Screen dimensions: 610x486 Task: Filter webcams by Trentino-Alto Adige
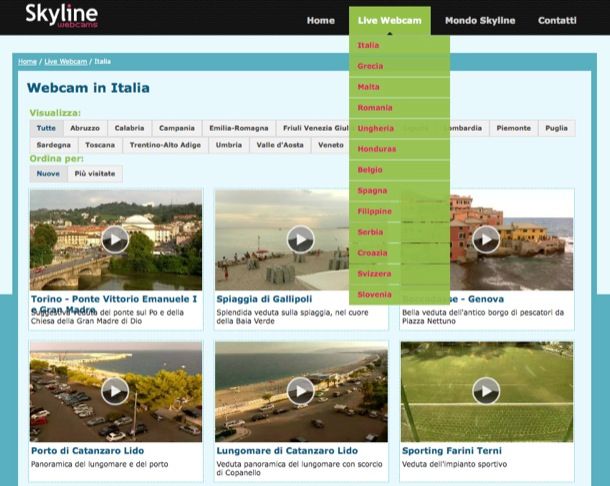coord(165,145)
